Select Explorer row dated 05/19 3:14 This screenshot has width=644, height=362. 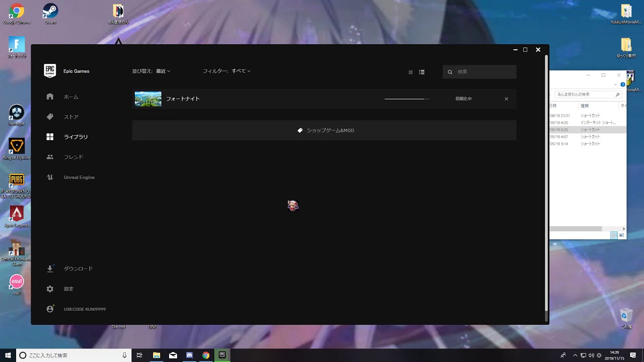coord(587,144)
